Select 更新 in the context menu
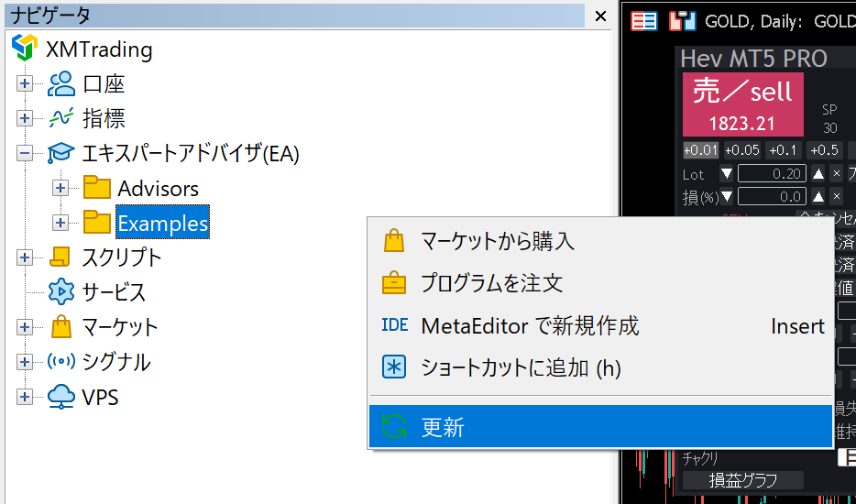The height and width of the screenshot is (504, 856). 600,426
